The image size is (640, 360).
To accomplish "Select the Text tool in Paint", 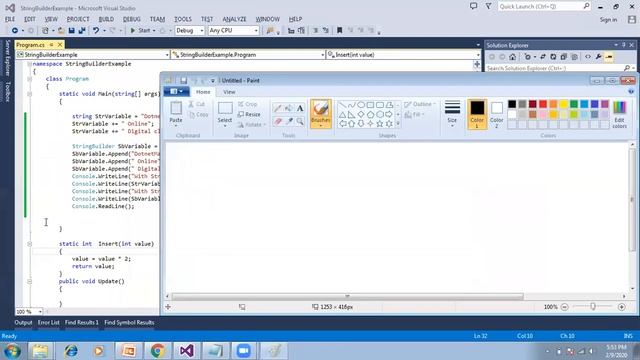I will pos(300,108).
